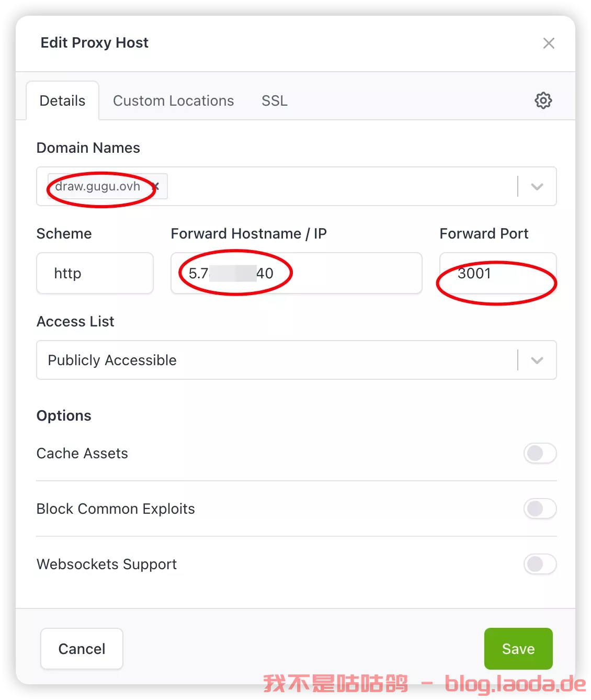Click the Publicly Accessible selection text
The image size is (591, 700).
tap(112, 360)
